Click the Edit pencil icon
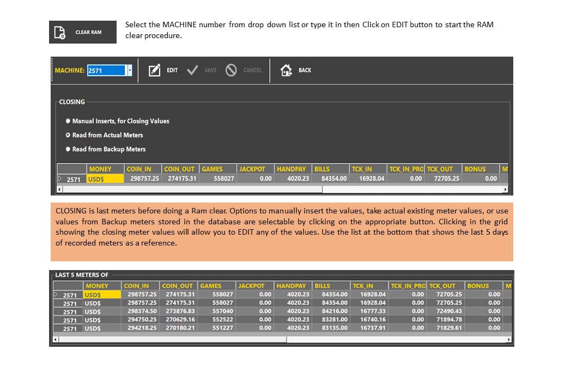This screenshot has width=583, height=392. tap(154, 70)
